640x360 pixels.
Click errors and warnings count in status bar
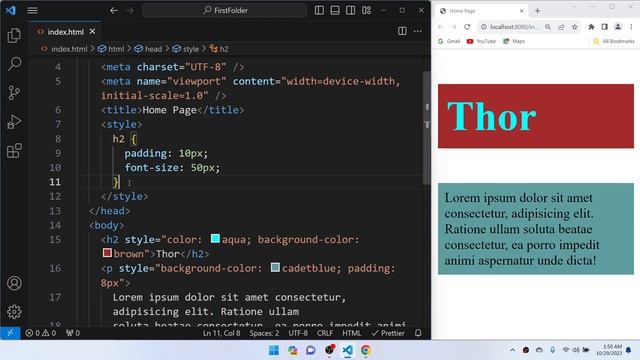pos(40,333)
